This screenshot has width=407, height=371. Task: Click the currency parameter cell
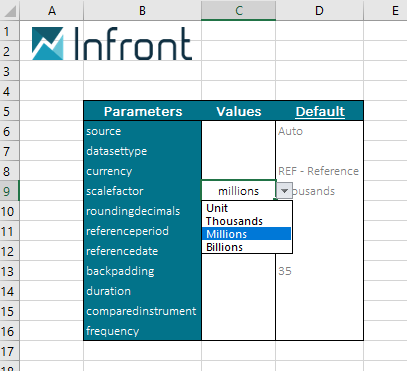tap(143, 171)
